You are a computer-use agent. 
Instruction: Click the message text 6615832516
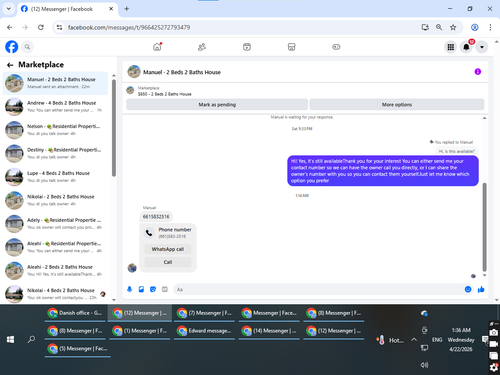tap(156, 217)
